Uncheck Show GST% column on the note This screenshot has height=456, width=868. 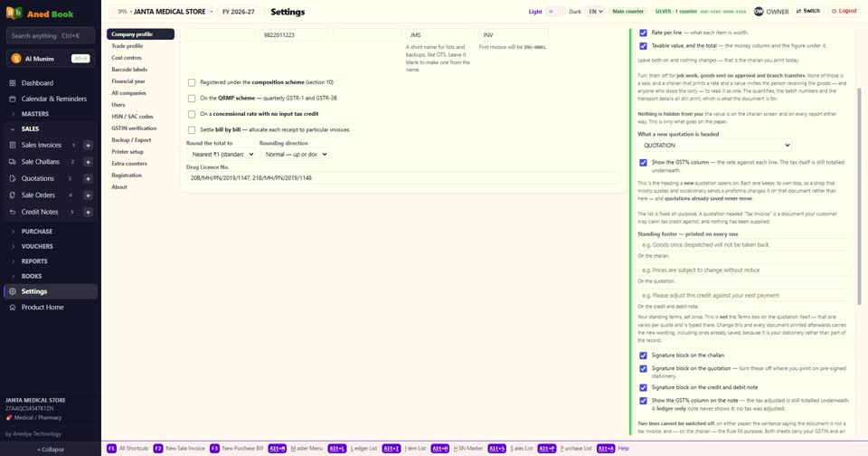coord(643,401)
